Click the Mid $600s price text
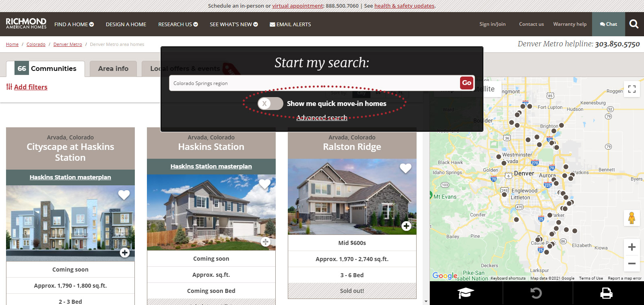Screen dimensions: 644x305 point(352,243)
